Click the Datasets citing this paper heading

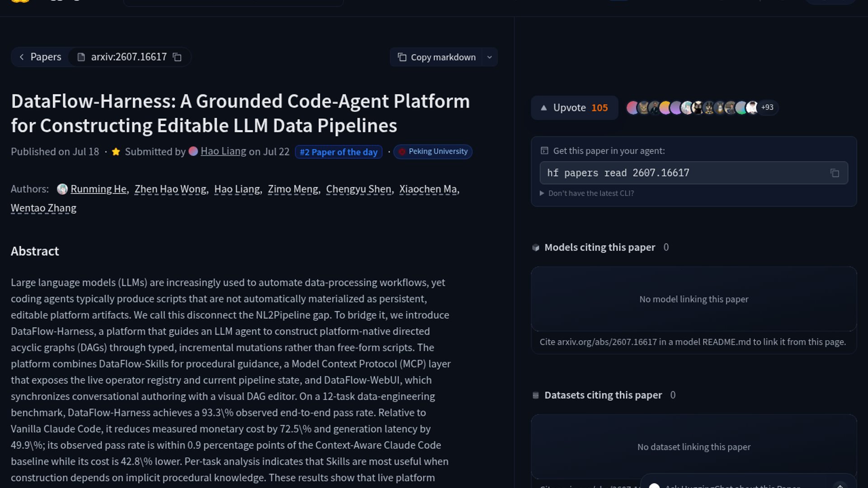(603, 395)
